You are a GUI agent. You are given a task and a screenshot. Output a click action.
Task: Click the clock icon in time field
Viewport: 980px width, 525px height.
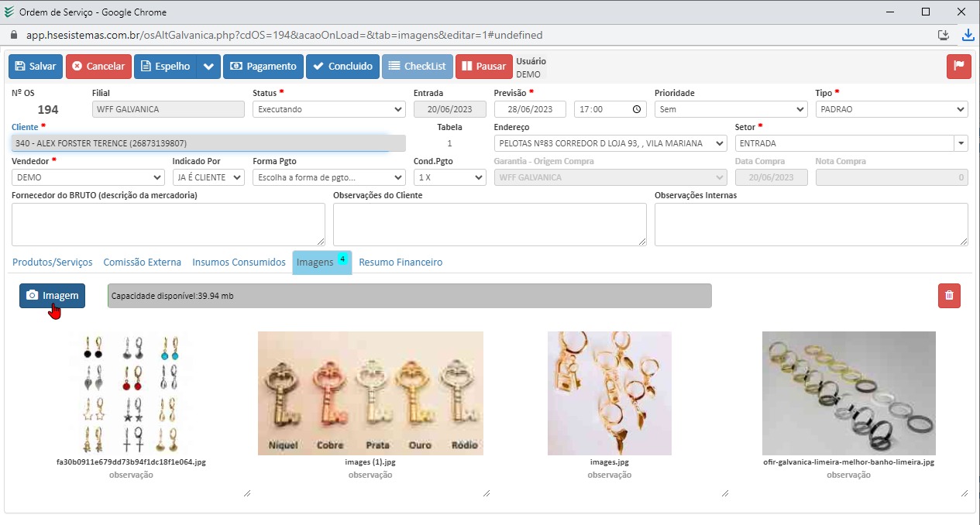click(636, 109)
